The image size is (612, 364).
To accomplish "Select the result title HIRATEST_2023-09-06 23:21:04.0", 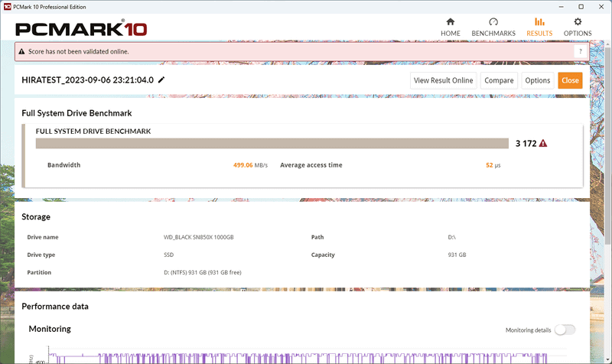I will click(87, 80).
